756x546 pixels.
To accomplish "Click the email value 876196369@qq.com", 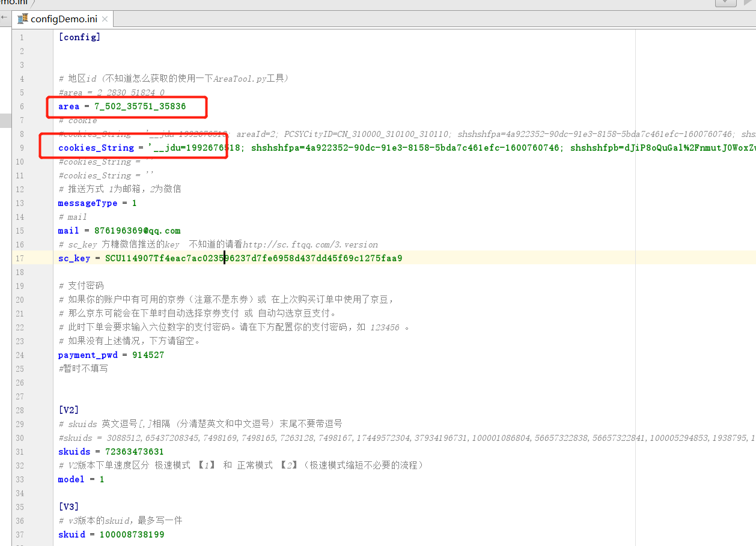I will 137,231.
